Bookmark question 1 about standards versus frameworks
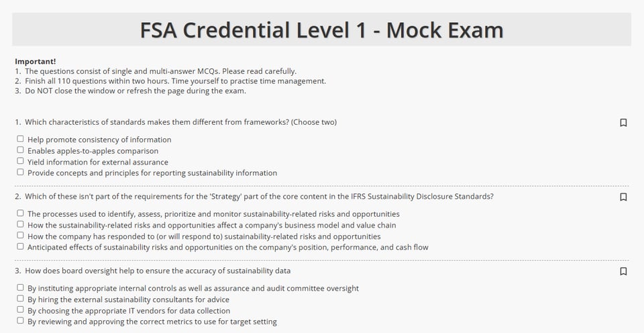This screenshot has width=644, height=333. click(623, 123)
